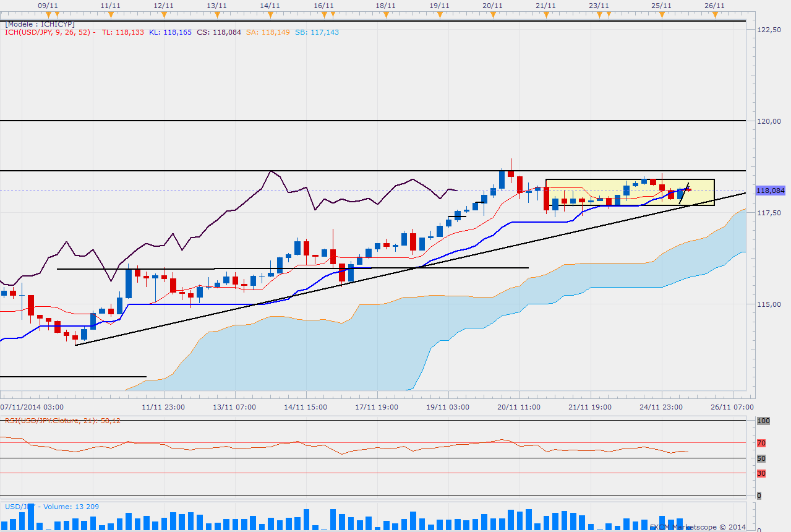
Task: Click the orange marker under the 11/11 date header
Action: pos(110,14)
